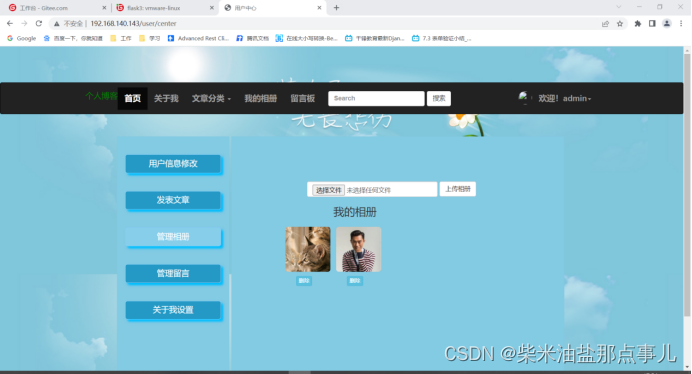This screenshot has width=692, height=374.
Task: Close the 用户中心 tab
Action: pyautogui.click(x=319, y=8)
